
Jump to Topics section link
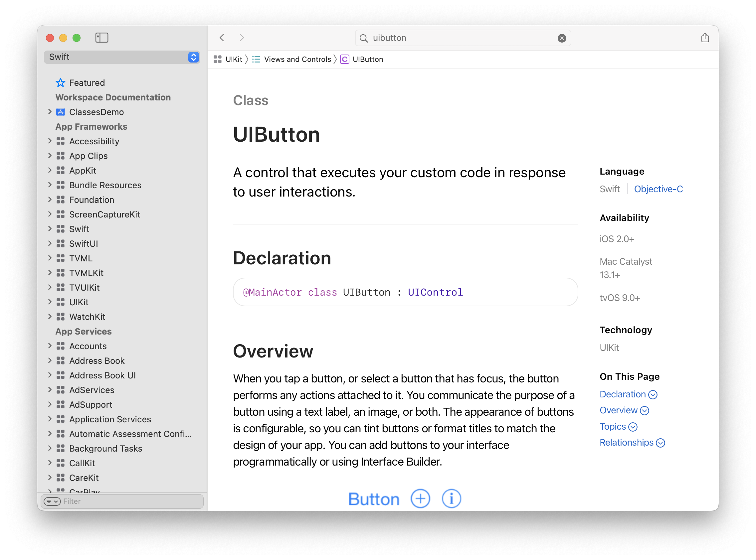click(x=613, y=426)
